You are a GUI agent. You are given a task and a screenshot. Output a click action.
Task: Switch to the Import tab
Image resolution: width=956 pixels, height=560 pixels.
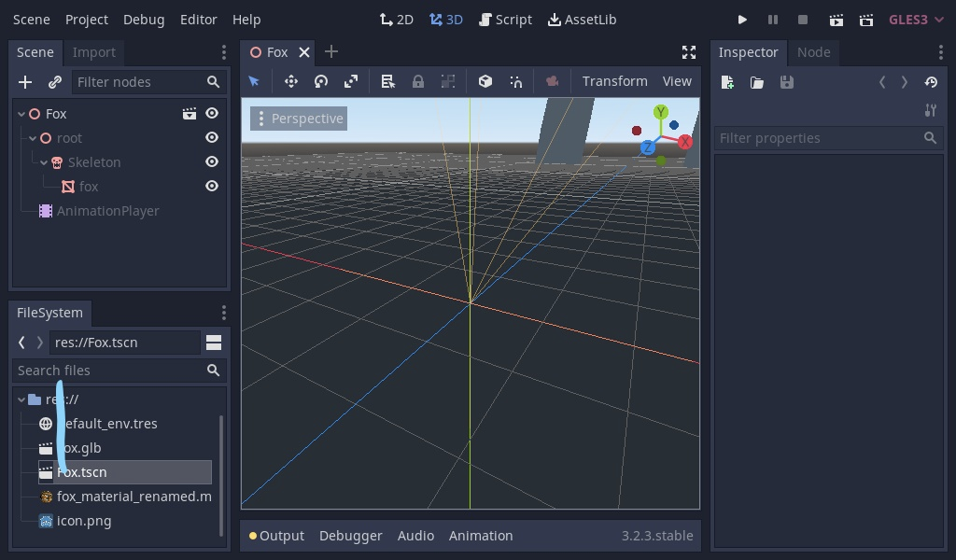point(94,52)
